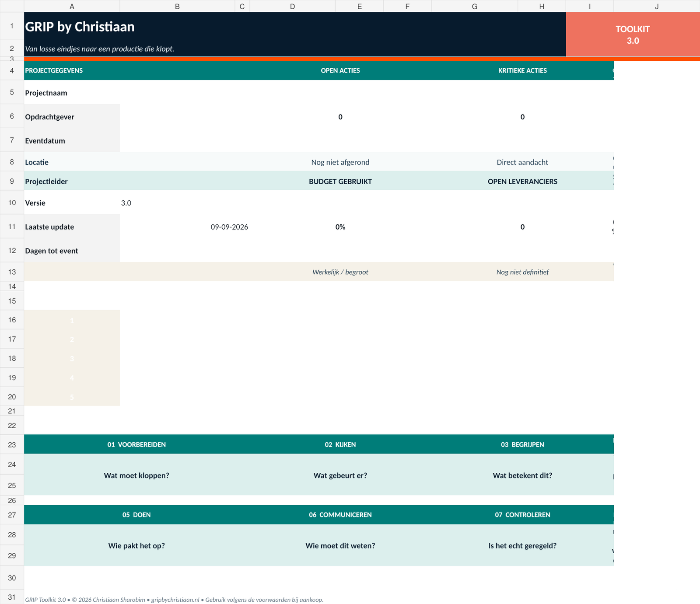Select column header G
The image size is (700, 604).
tap(475, 6)
